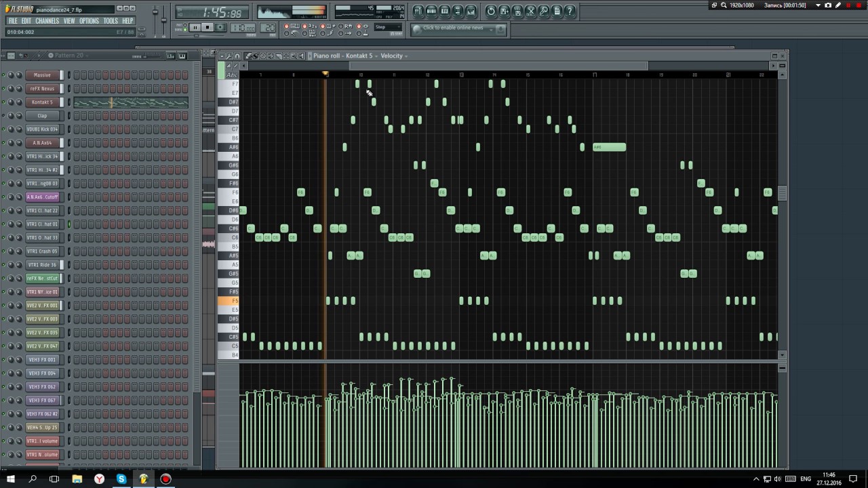The image size is (868, 488).
Task: Open the OPTIONS menu
Action: (x=89, y=21)
